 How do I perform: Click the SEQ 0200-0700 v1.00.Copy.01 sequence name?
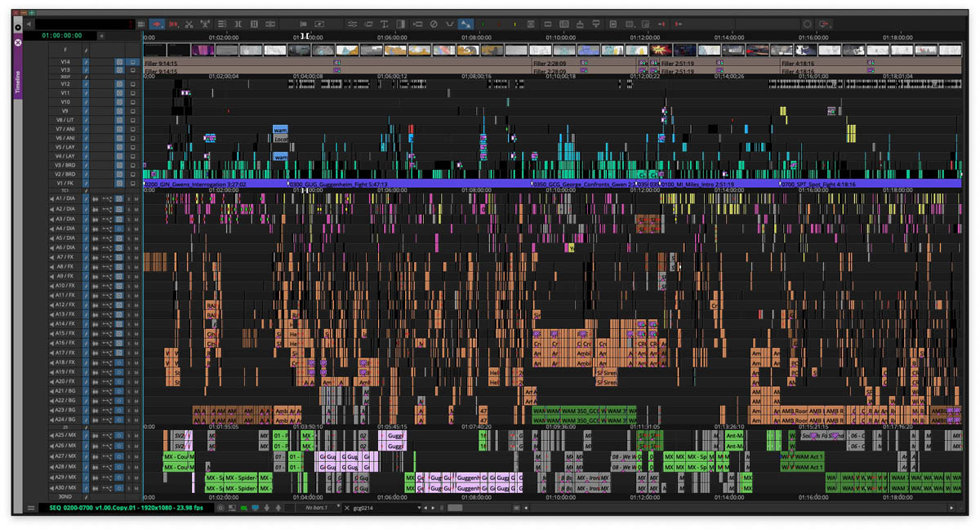pos(126,508)
